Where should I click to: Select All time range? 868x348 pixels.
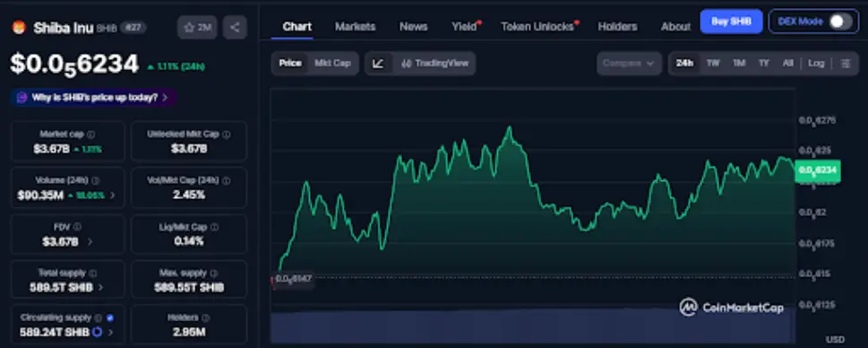787,63
